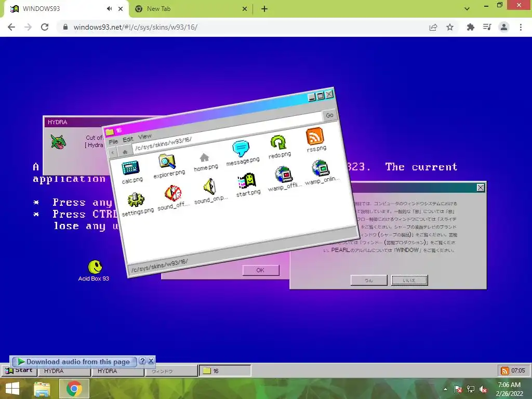Image resolution: width=532 pixels, height=399 pixels.
Task: Dismiss the download audio bar
Action: [x=151, y=361]
